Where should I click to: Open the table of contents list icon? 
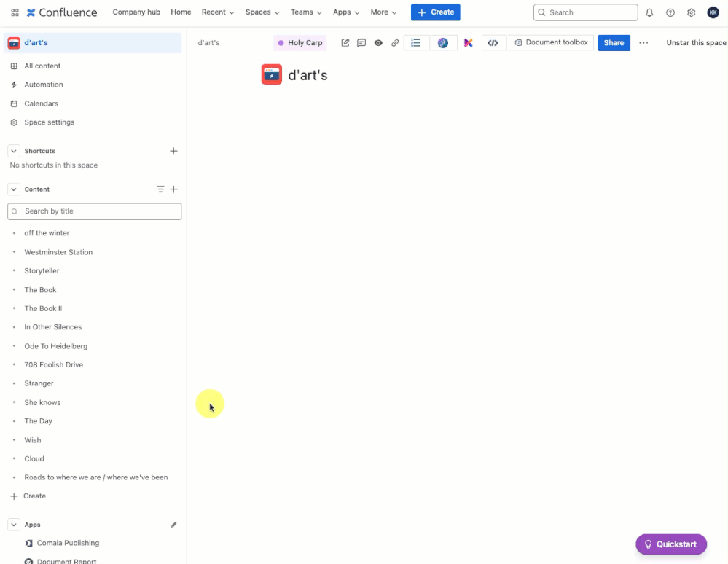416,42
